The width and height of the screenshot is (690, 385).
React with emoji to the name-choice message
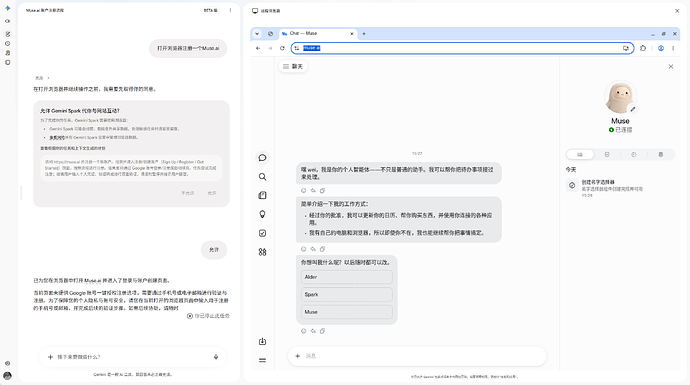(304, 331)
